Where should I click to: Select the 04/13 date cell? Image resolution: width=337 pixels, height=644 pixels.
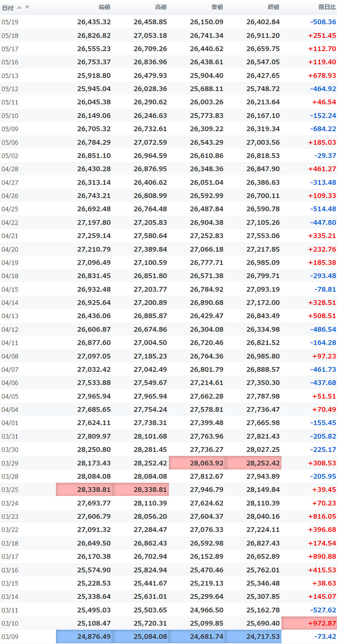(10, 316)
